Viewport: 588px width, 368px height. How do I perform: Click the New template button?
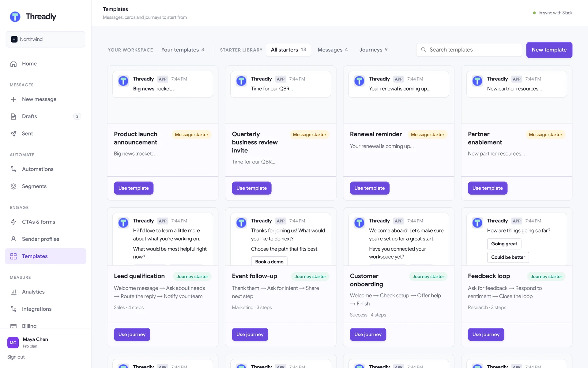click(549, 50)
